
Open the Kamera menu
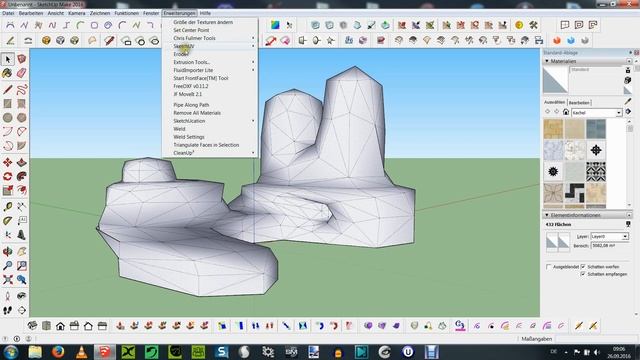(x=77, y=13)
